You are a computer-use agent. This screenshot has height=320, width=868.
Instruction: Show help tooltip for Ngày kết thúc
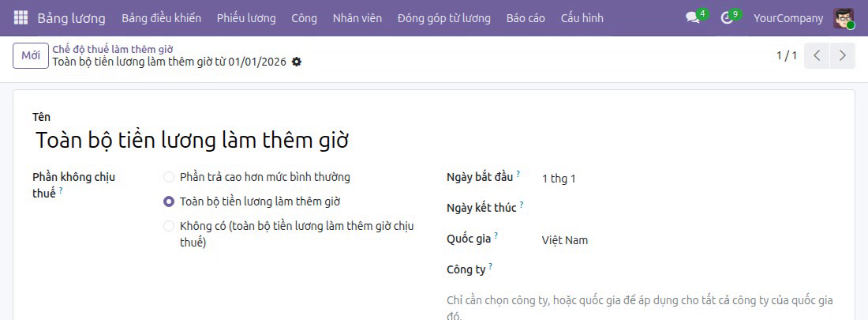pyautogui.click(x=522, y=205)
